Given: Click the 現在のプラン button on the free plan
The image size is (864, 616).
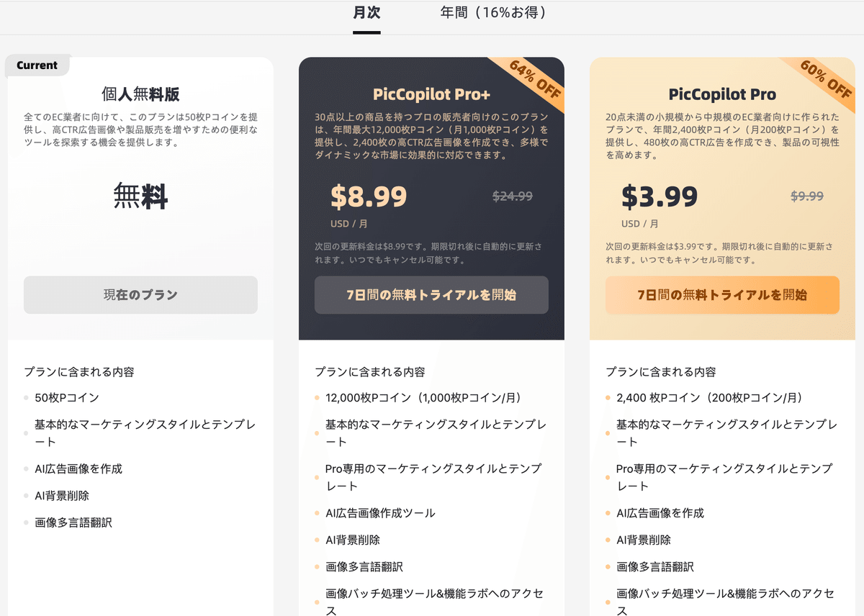Looking at the screenshot, I should pyautogui.click(x=140, y=294).
